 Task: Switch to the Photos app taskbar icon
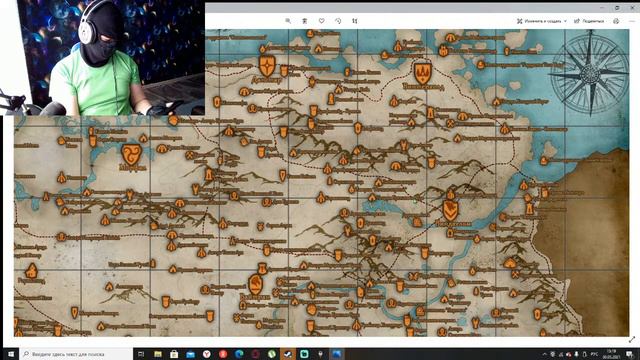(x=337, y=354)
